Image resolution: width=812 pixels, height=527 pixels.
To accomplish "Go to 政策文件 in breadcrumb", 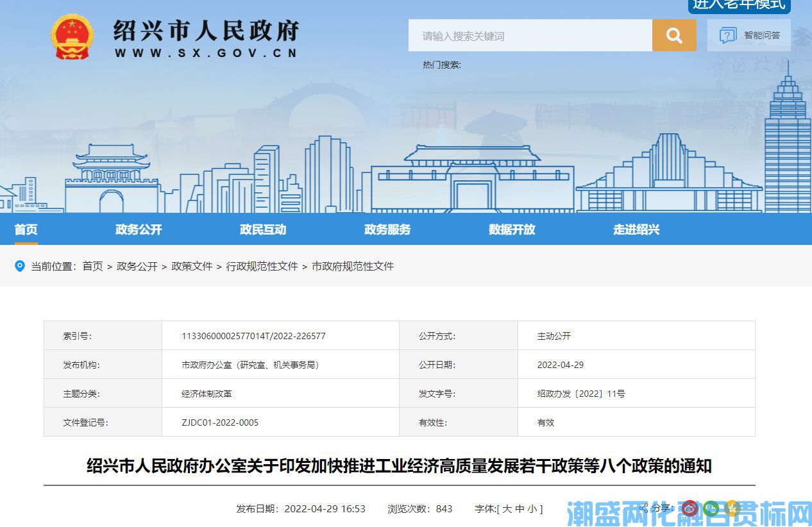I will tap(192, 266).
